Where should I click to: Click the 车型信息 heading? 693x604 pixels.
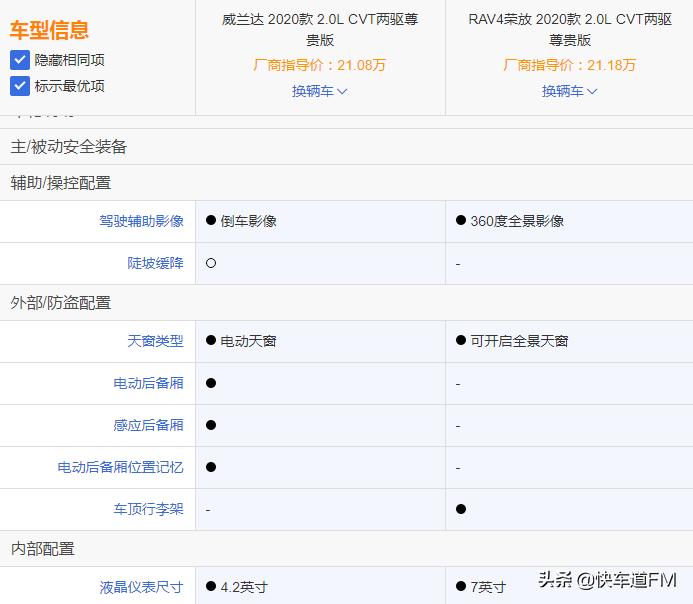(x=50, y=30)
